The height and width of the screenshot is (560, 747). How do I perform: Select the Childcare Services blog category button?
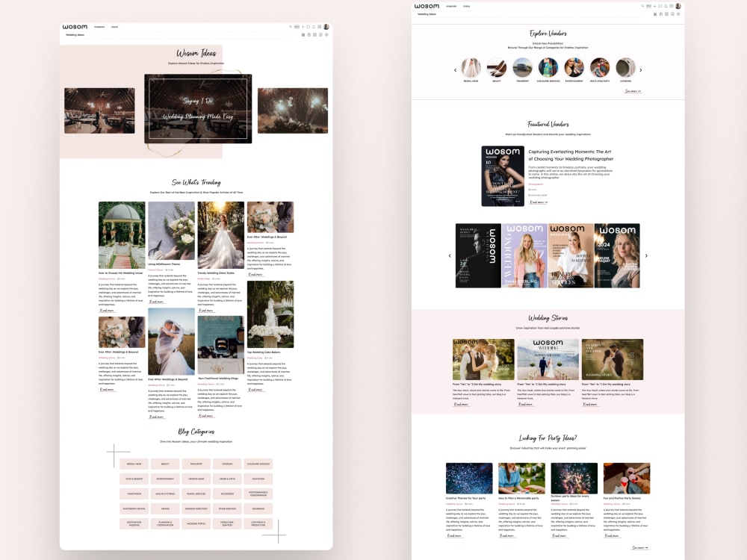coord(258,464)
